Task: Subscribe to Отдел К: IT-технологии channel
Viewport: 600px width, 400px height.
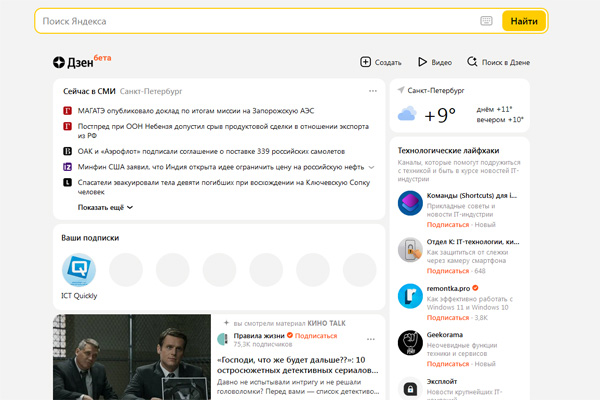Action: 448,271
